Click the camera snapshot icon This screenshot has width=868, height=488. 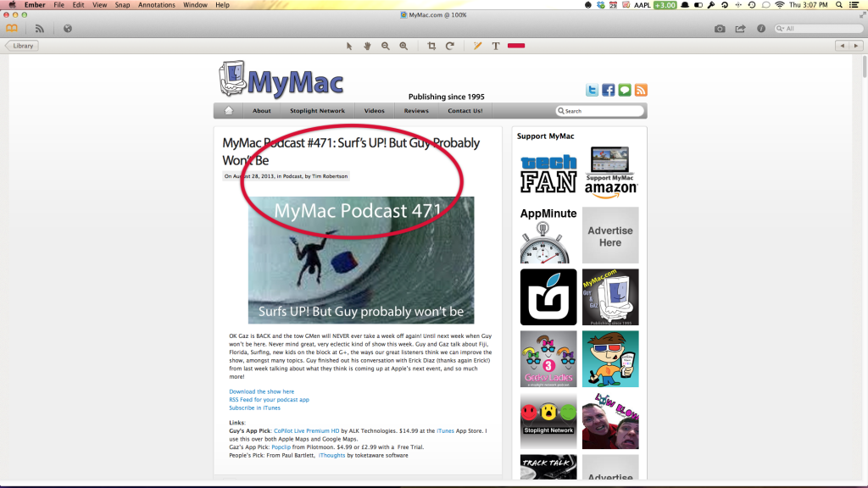720,28
